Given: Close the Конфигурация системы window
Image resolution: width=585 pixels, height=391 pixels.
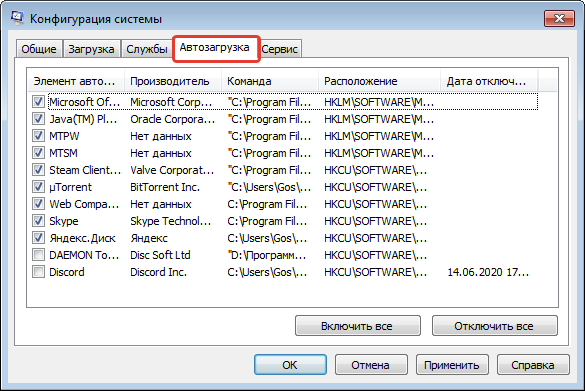Looking at the screenshot, I should [559, 18].
